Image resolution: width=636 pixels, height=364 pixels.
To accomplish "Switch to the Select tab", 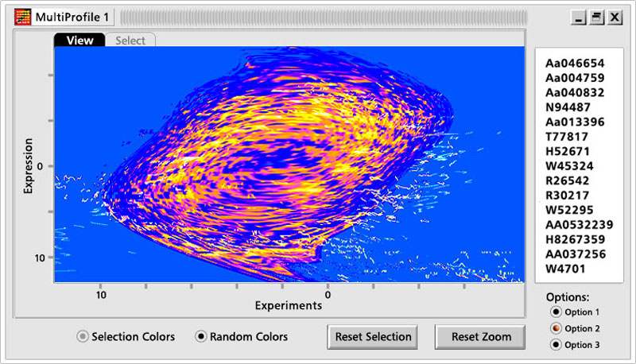I will pos(130,40).
